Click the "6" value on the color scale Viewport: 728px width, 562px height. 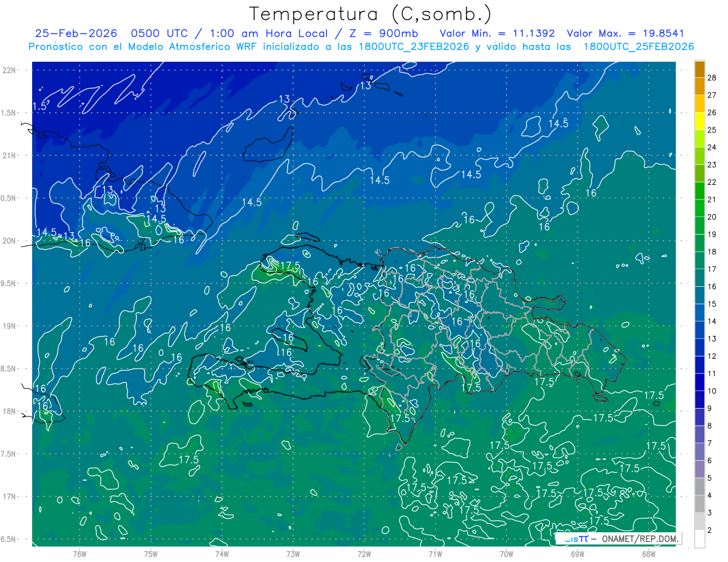coord(710,461)
